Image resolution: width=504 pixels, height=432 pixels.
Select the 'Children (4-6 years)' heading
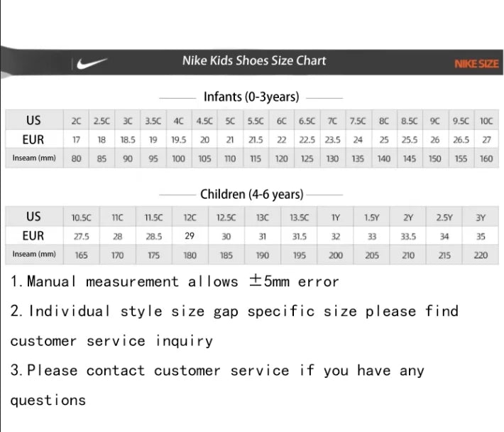click(252, 194)
